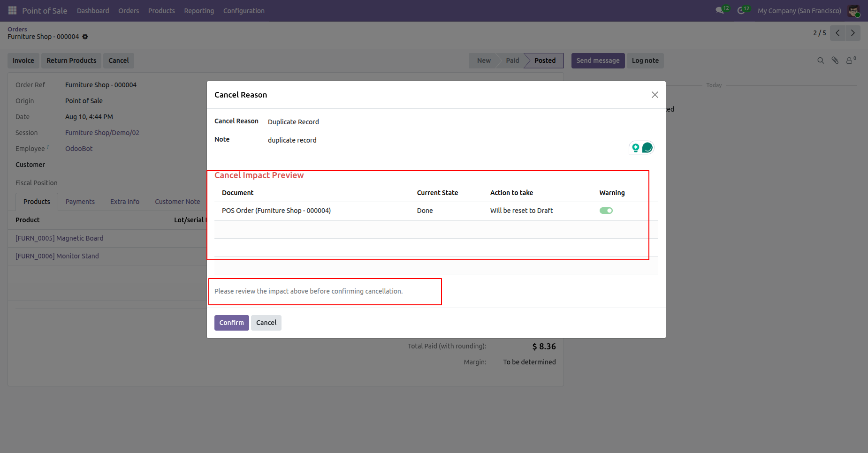
Task: Toggle the Warning switch for POS Order
Action: [606, 211]
